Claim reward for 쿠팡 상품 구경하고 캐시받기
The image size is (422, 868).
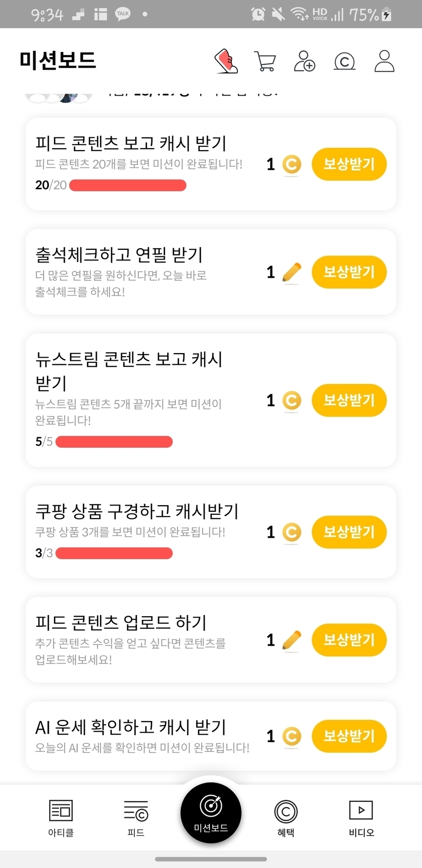coord(349,532)
